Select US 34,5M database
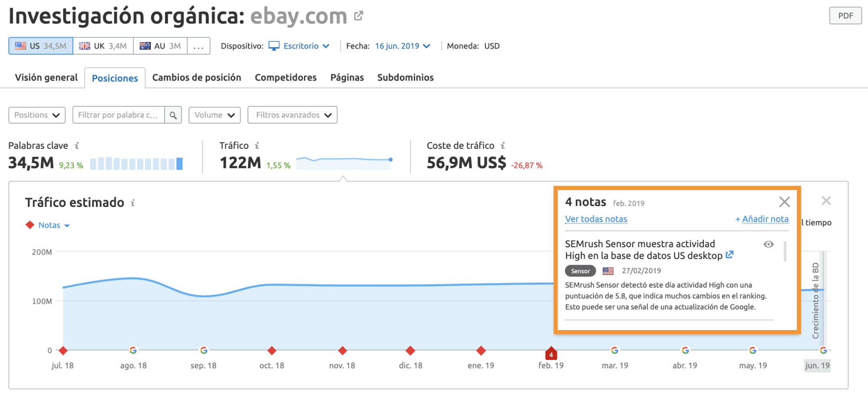This screenshot has height=399, width=868. tap(41, 46)
